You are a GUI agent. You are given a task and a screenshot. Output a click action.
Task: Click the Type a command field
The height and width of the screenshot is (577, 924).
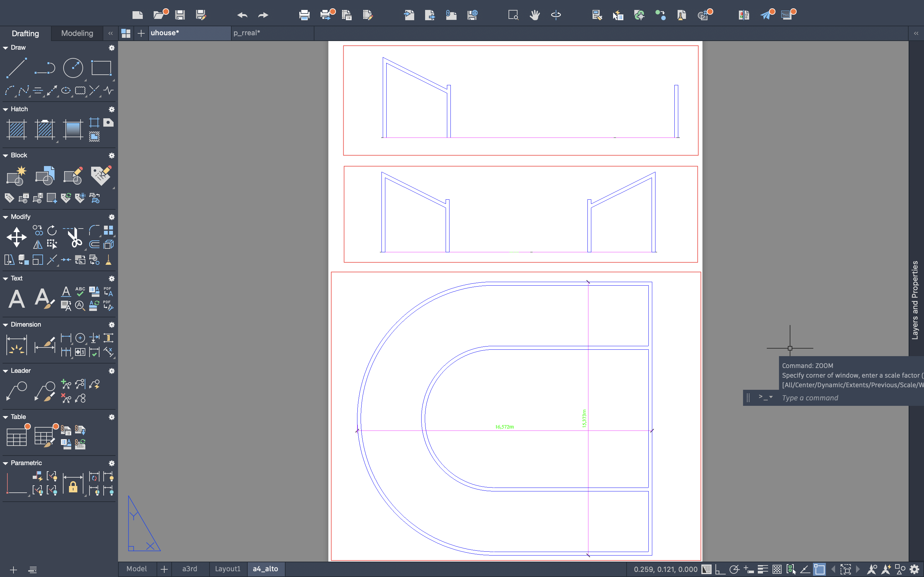click(840, 397)
